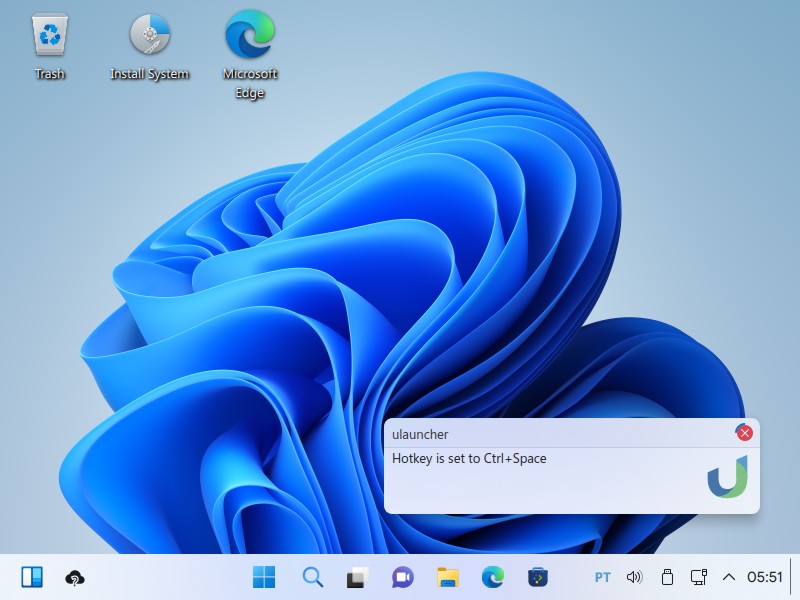Viewport: 800px width, 600px height.
Task: Switch the PT keyboard layout indicator
Action: [x=602, y=577]
